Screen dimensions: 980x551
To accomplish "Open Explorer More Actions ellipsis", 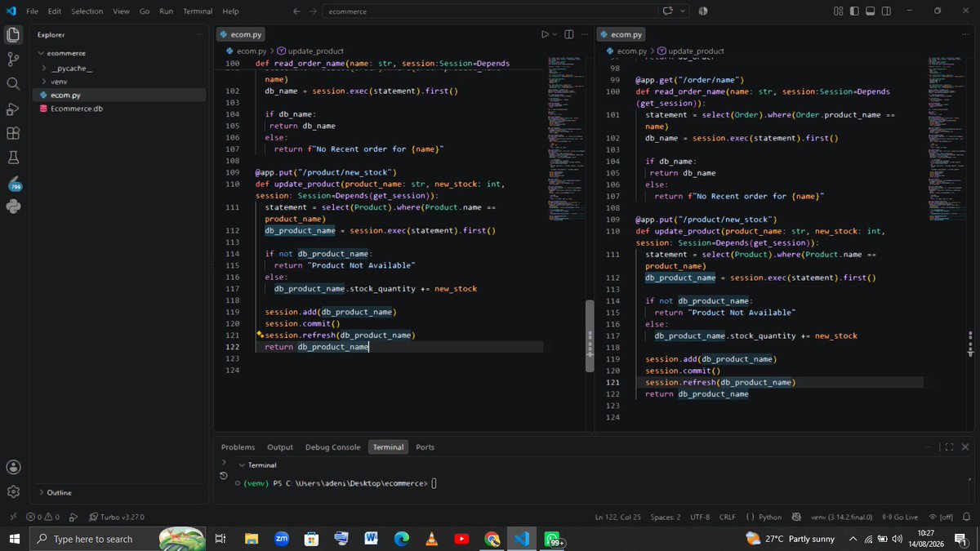I will [x=200, y=34].
